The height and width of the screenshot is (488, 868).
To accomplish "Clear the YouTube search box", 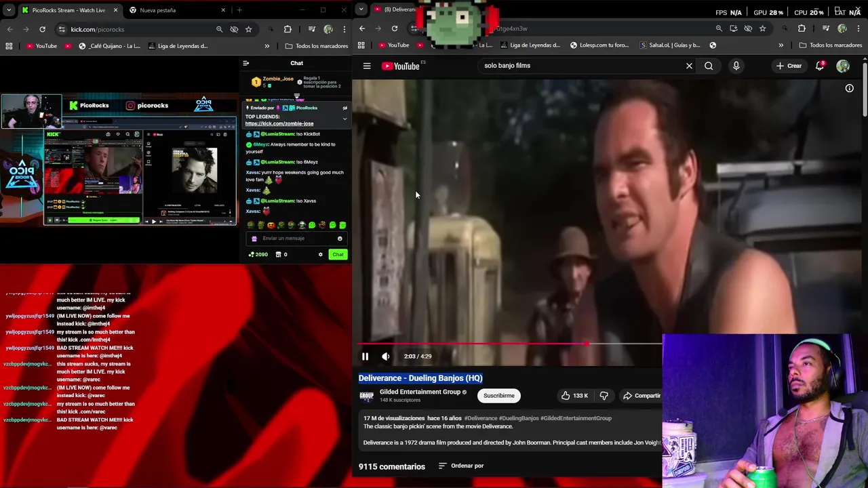I will (689, 66).
